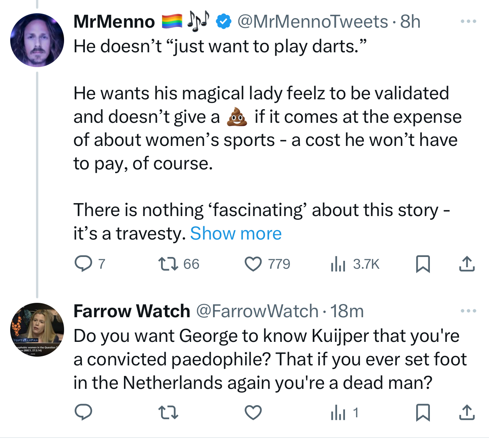The width and height of the screenshot is (489, 448).
Task: Share Farrow Watch's tweet
Action: [467, 412]
